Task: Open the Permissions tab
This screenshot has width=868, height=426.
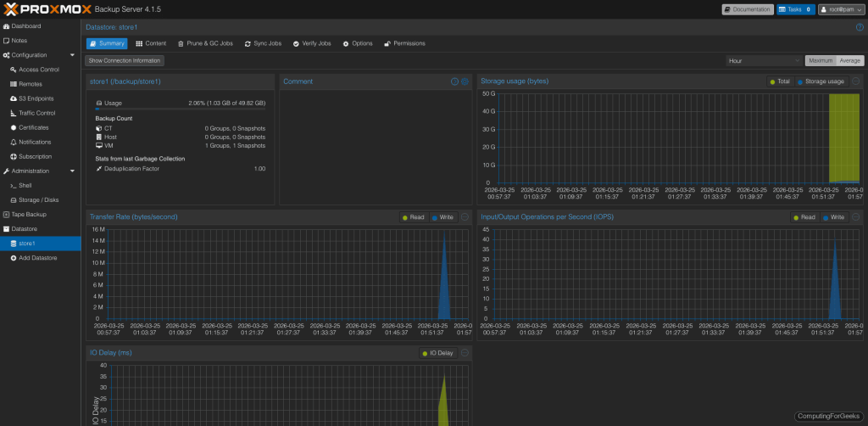Action: 404,44
